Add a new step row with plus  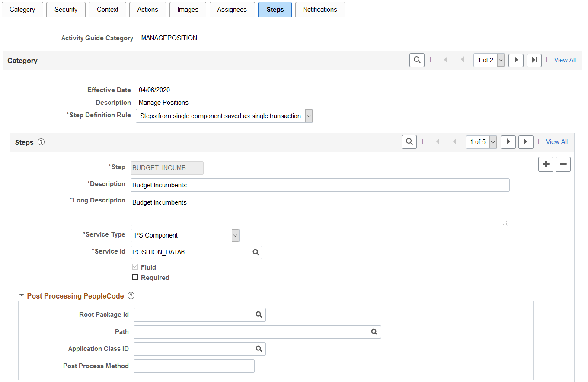[546, 164]
